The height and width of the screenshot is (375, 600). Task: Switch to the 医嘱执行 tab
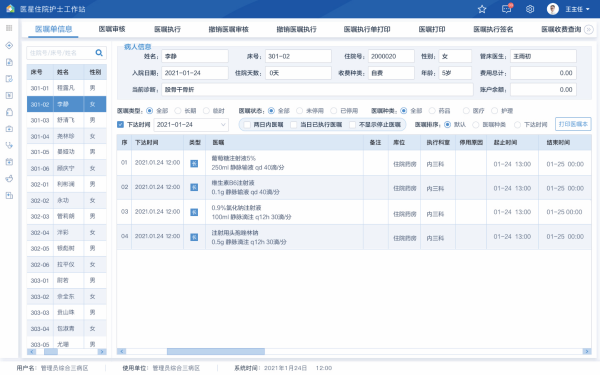tap(167, 29)
